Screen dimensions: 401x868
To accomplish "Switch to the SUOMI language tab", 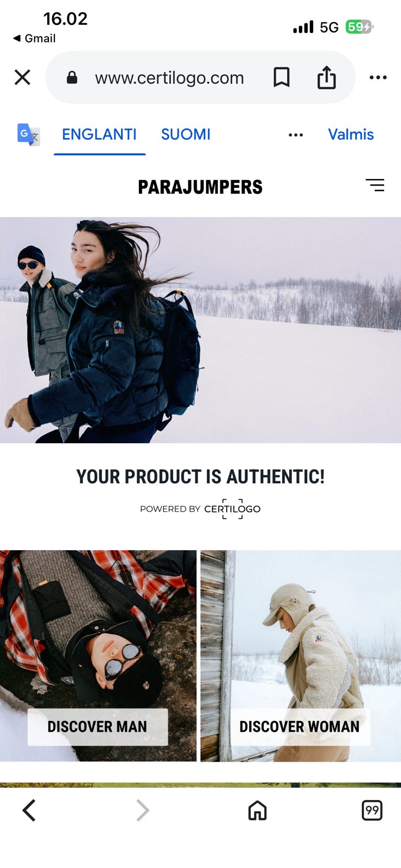I will click(186, 135).
